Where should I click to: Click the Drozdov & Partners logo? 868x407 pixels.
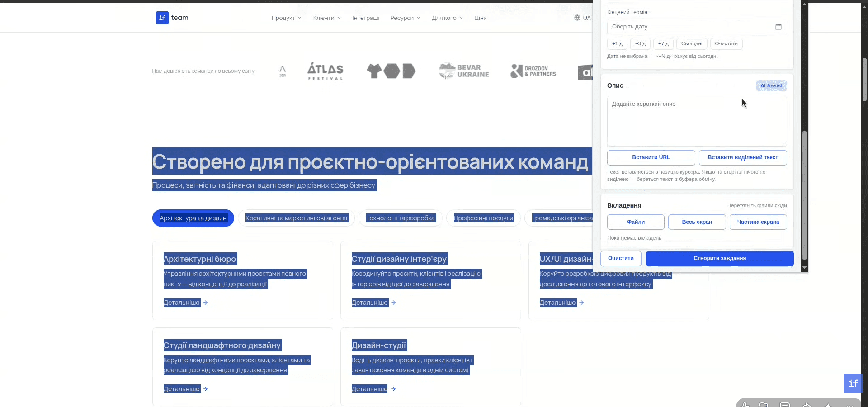(x=533, y=71)
